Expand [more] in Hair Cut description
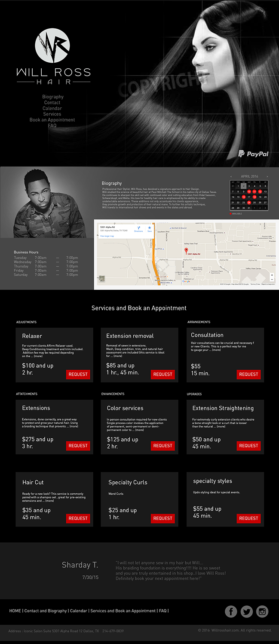 point(50,501)
